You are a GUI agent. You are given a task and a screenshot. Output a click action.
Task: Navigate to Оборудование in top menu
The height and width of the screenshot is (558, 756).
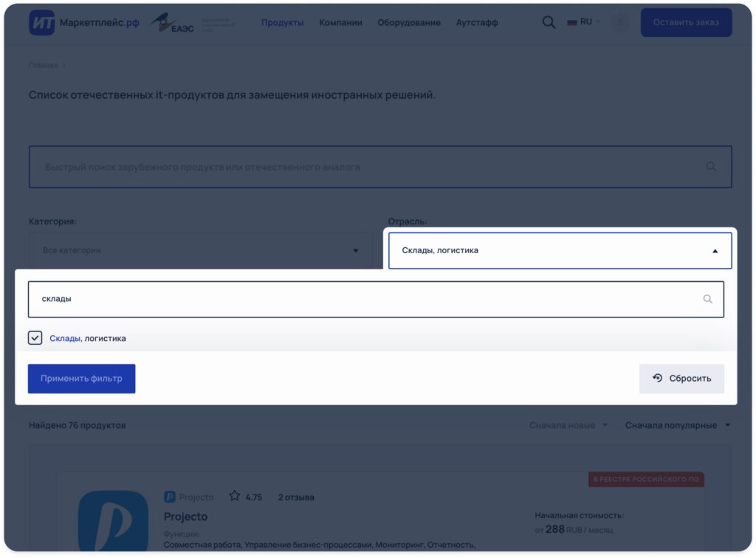point(408,22)
